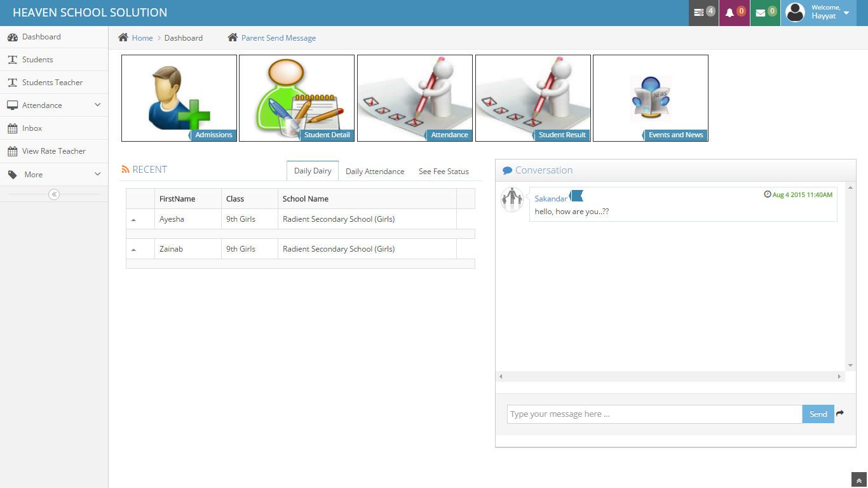Click the share arrow next to Send
Image resolution: width=868 pixels, height=488 pixels.
pos(840,414)
